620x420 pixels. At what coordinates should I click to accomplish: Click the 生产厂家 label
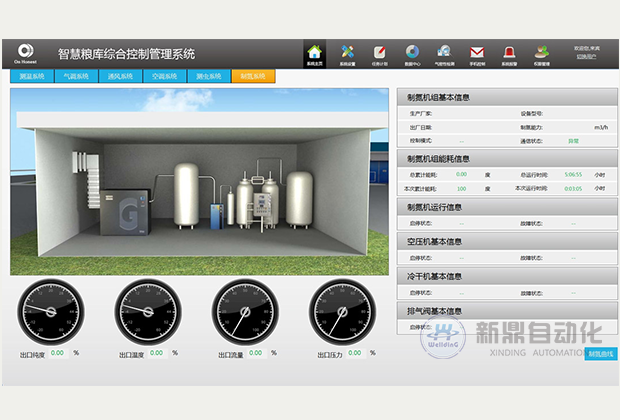click(x=421, y=114)
